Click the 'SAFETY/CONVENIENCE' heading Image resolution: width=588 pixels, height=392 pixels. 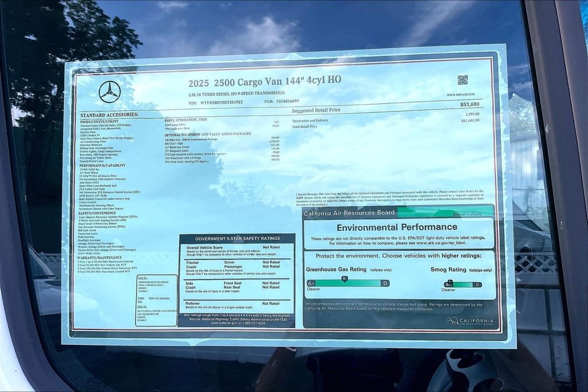click(97, 214)
